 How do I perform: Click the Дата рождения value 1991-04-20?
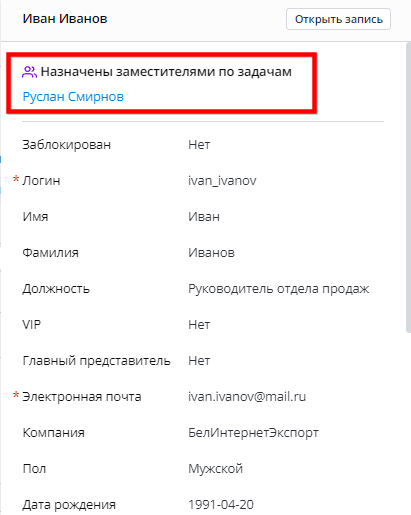click(x=221, y=505)
